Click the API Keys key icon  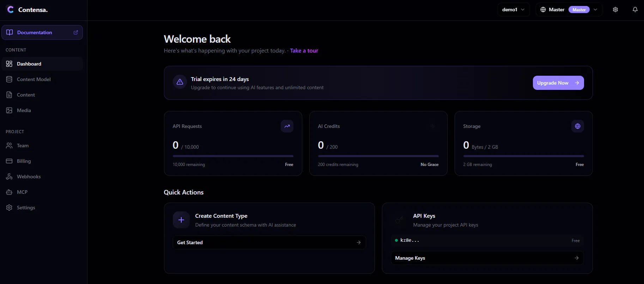399,220
